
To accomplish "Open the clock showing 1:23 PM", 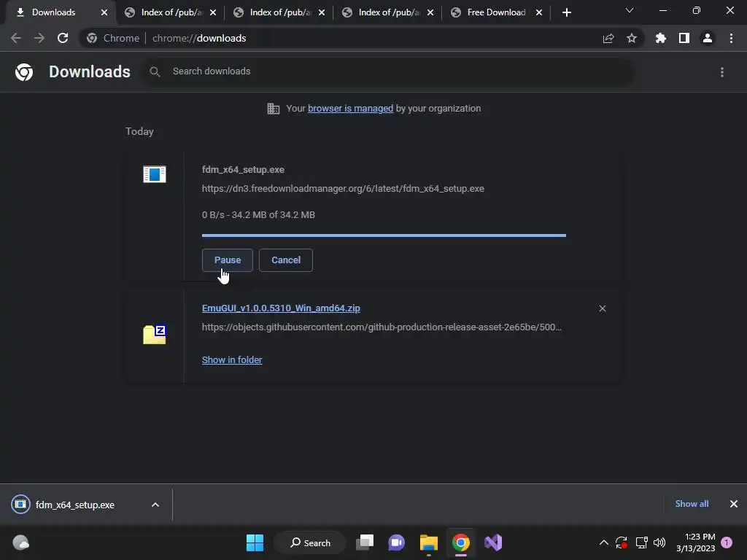I will (695, 542).
